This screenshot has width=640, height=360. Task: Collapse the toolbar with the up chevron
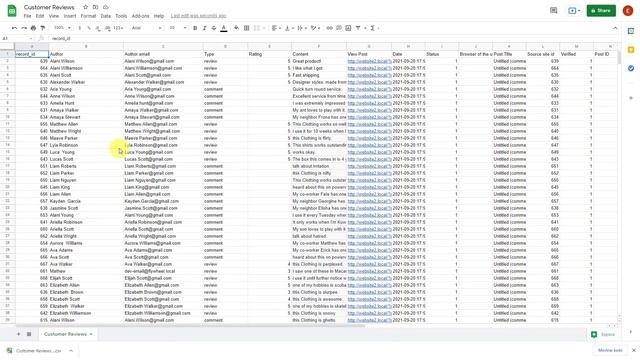[x=615, y=28]
